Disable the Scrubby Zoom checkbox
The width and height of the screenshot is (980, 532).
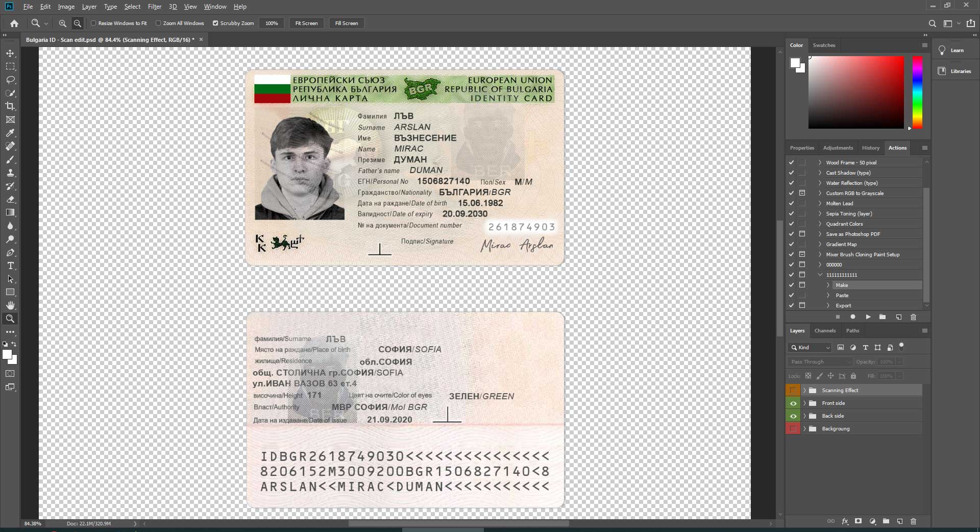pyautogui.click(x=215, y=23)
